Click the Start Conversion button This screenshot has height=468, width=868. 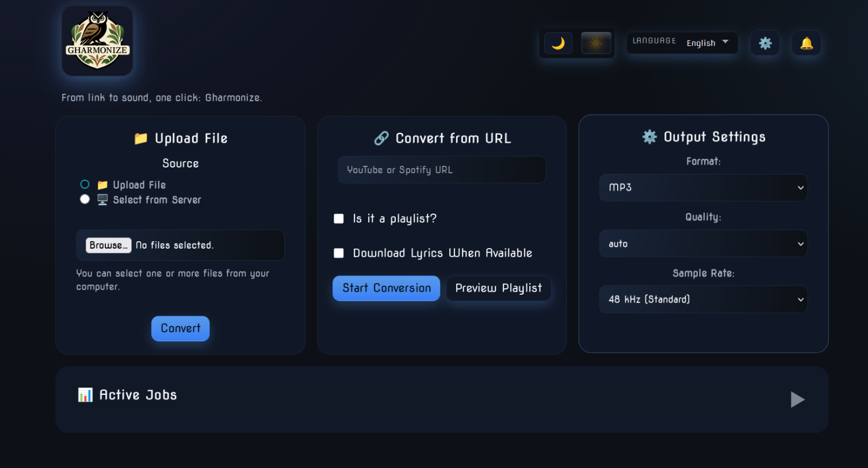386,288
